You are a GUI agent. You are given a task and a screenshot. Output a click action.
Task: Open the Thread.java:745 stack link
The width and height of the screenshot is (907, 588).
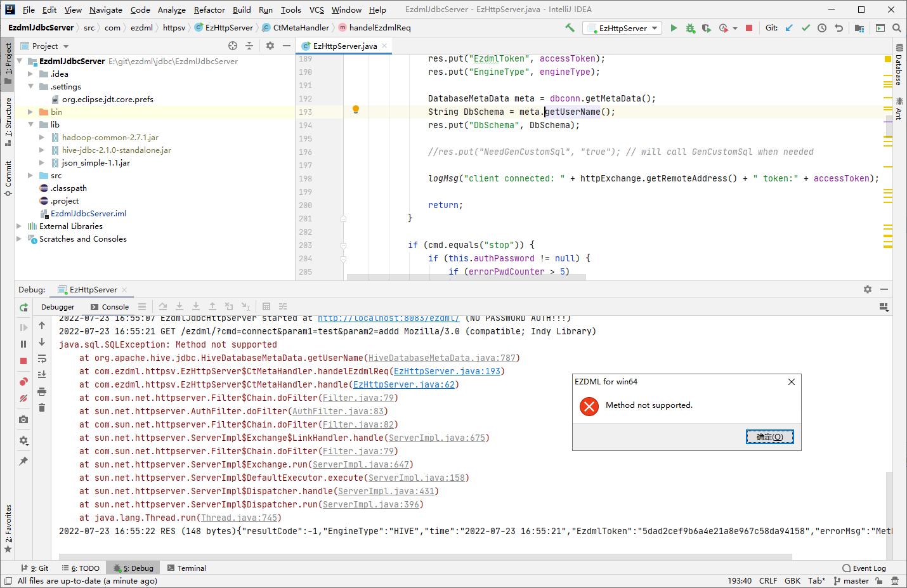click(239, 518)
